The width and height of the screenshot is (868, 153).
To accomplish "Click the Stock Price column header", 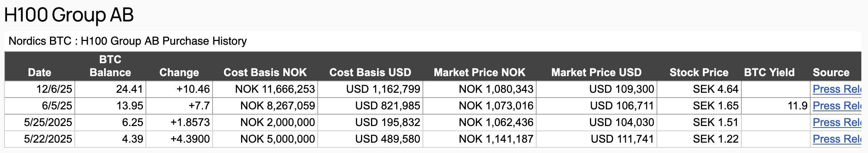I will click(x=699, y=72).
